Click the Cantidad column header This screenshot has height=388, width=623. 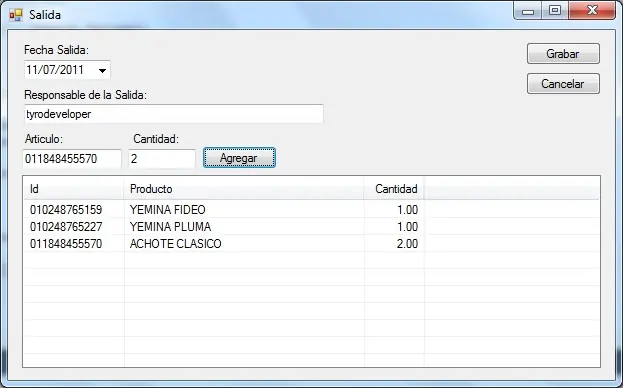[394, 189]
